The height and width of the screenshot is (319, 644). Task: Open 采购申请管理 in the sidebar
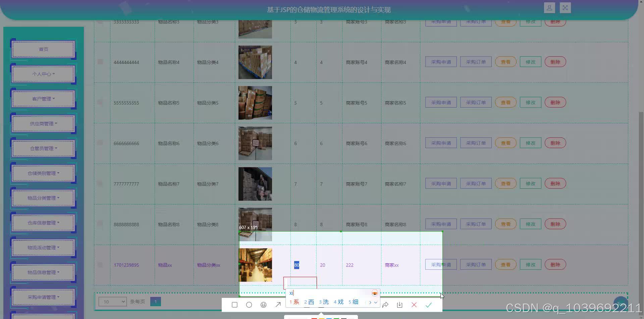43,297
